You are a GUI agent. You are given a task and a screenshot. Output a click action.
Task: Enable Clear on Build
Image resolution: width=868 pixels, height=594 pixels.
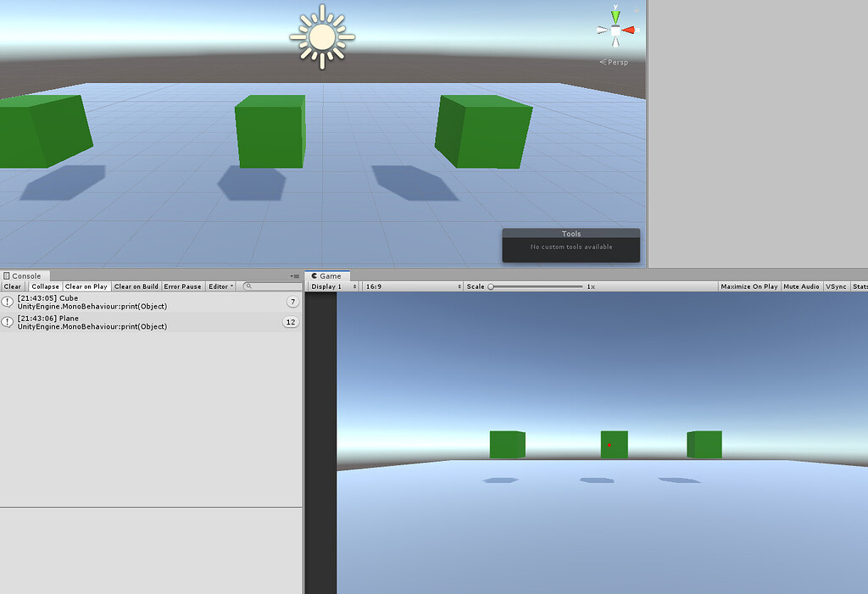136,286
